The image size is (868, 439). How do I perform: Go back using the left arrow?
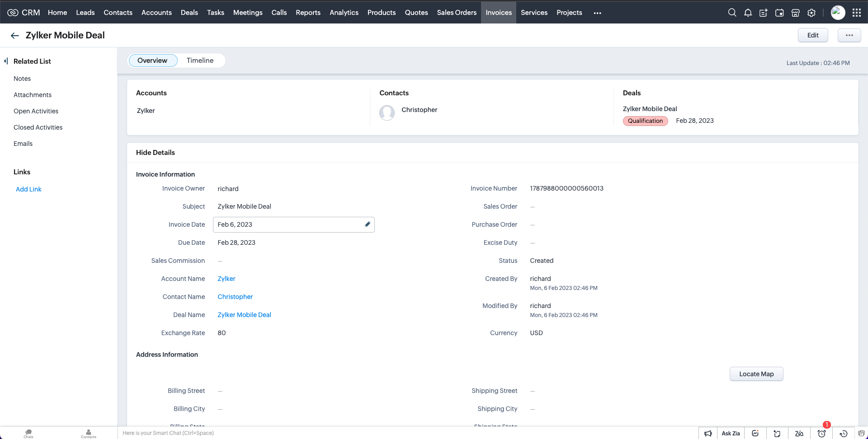(15, 36)
